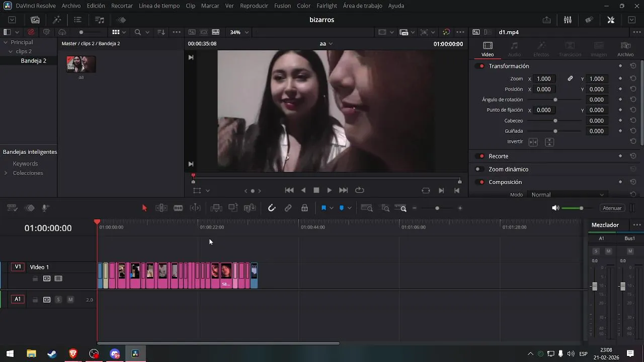Image resolution: width=644 pixels, height=362 pixels.
Task: Open the Inspector tools icon
Action: [611, 20]
